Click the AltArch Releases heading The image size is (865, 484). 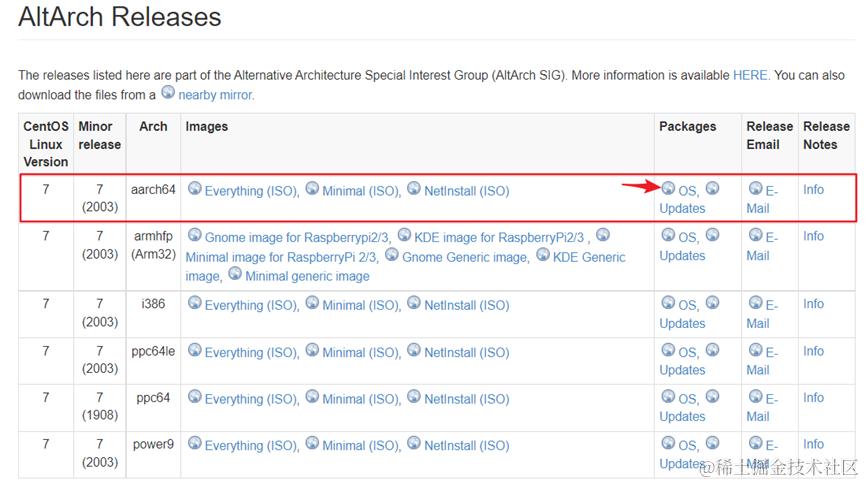[120, 17]
